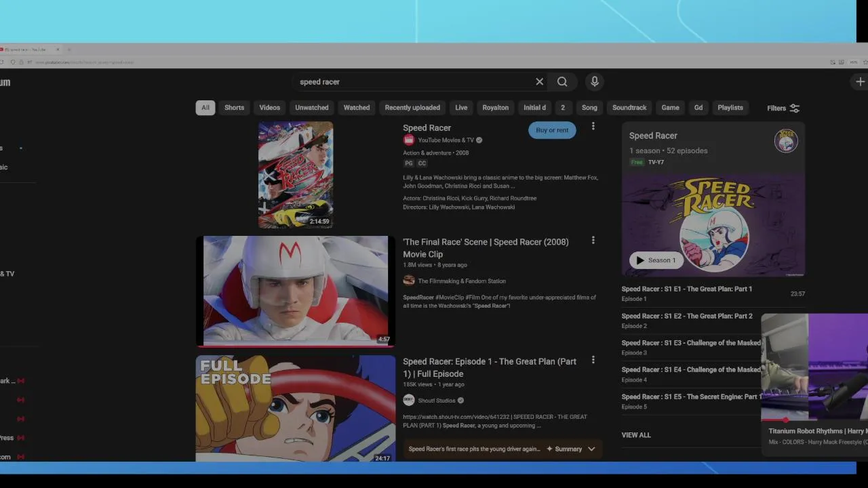Screen dimensions: 868x488
Task: Open the Speed Racer movie title link
Action: tap(427, 127)
